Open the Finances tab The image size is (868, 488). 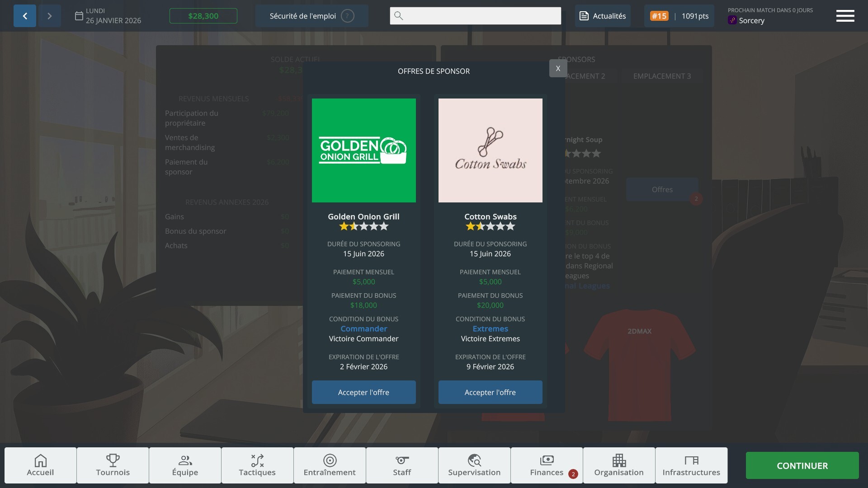tap(547, 465)
